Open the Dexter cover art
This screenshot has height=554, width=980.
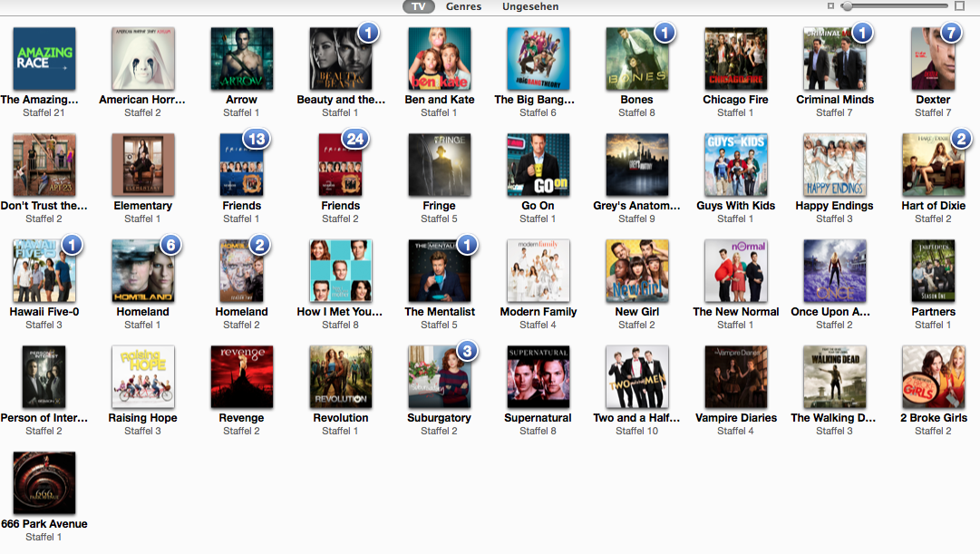tap(933, 59)
